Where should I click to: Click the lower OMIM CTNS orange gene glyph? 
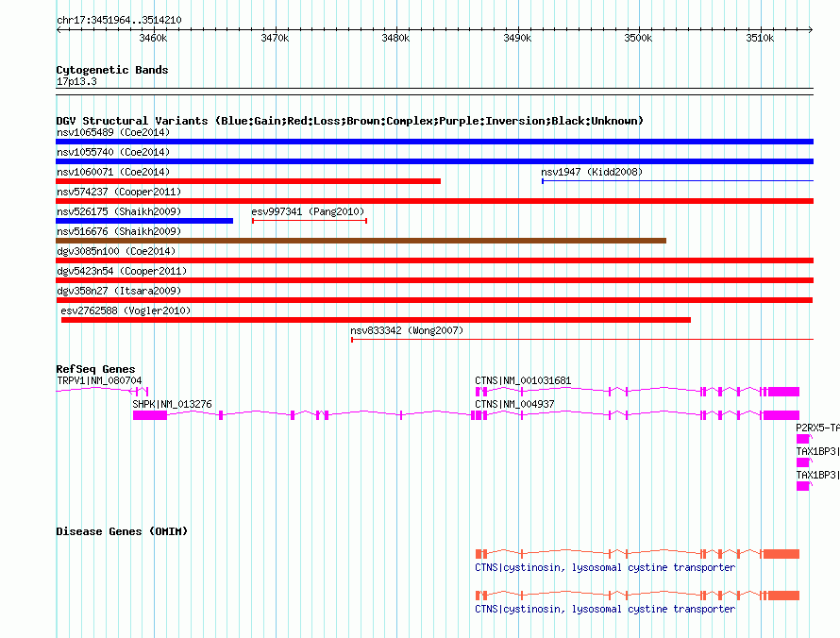tap(637, 596)
